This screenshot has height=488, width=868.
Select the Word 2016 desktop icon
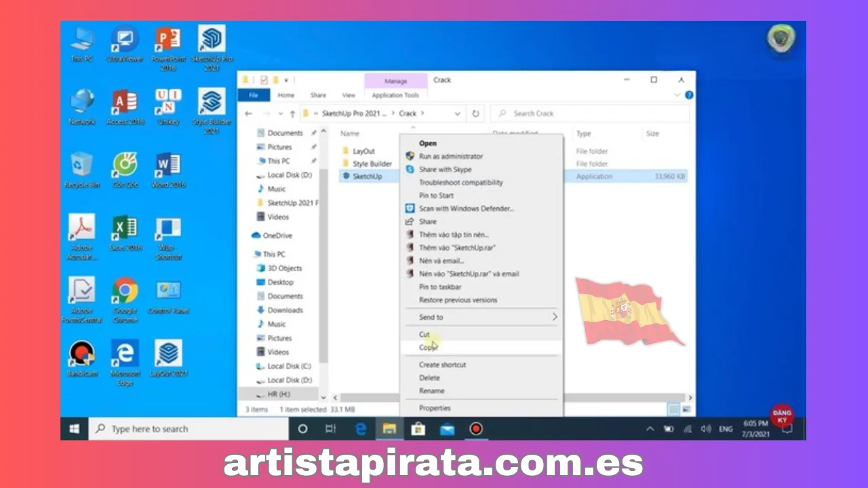tap(168, 169)
